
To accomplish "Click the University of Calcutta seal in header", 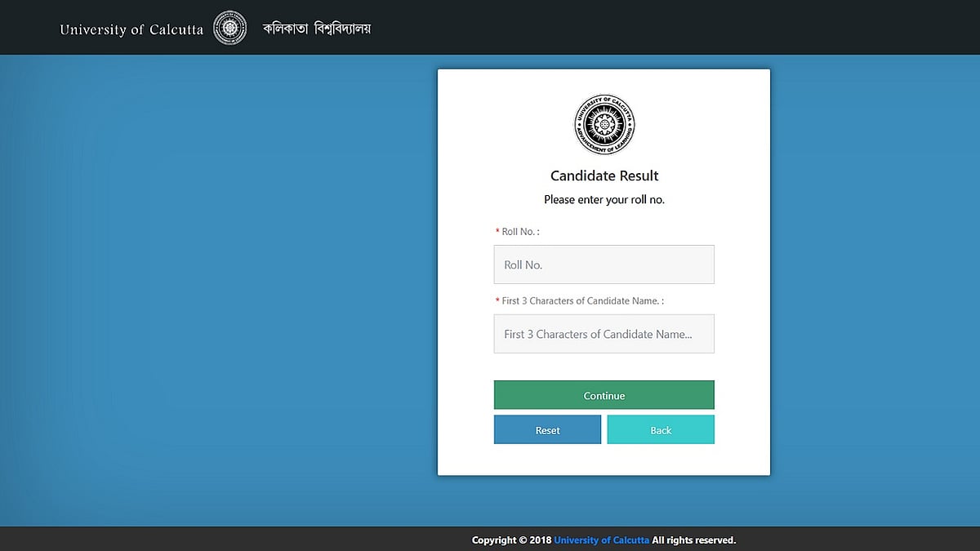I will coord(229,28).
